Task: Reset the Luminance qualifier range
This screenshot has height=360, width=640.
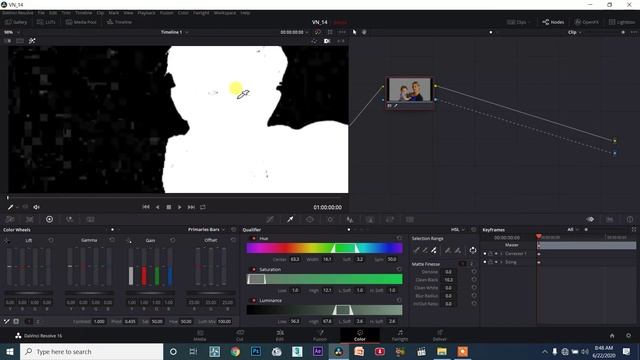Action: 399,300
